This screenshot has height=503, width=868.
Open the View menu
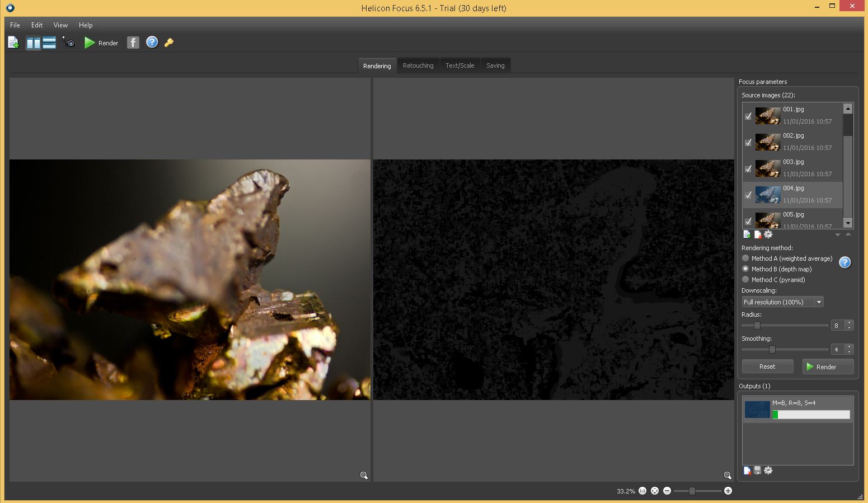[x=60, y=25]
